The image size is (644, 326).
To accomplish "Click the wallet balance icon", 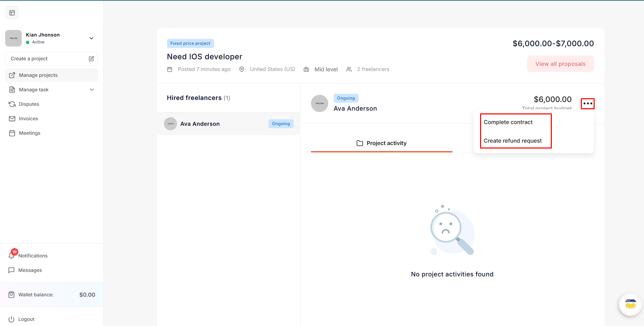I will (11, 295).
